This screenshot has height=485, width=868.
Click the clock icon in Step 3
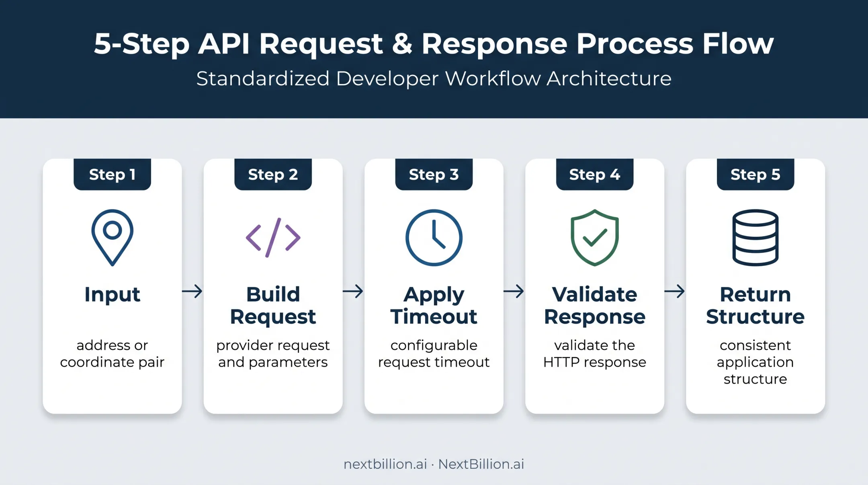pos(434,238)
